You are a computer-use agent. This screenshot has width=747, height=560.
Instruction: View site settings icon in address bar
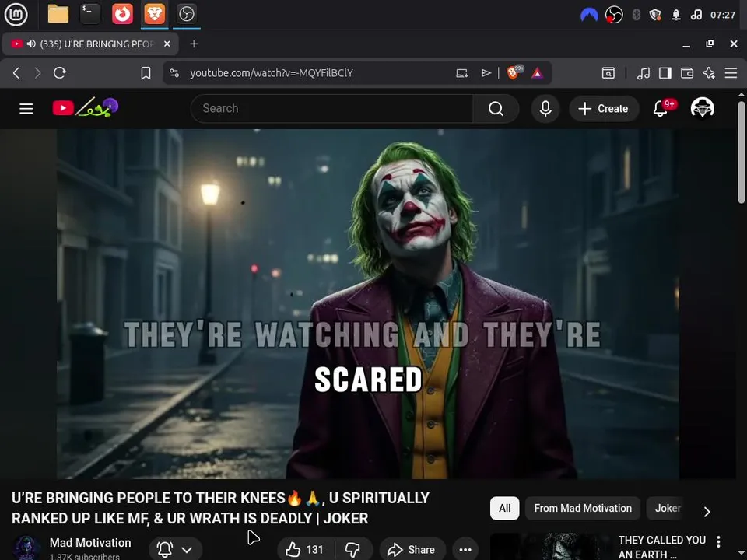coord(174,73)
